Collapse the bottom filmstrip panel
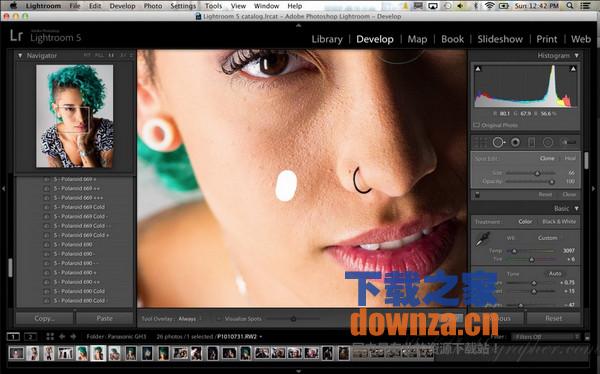The height and width of the screenshot is (374, 600). tap(298, 371)
